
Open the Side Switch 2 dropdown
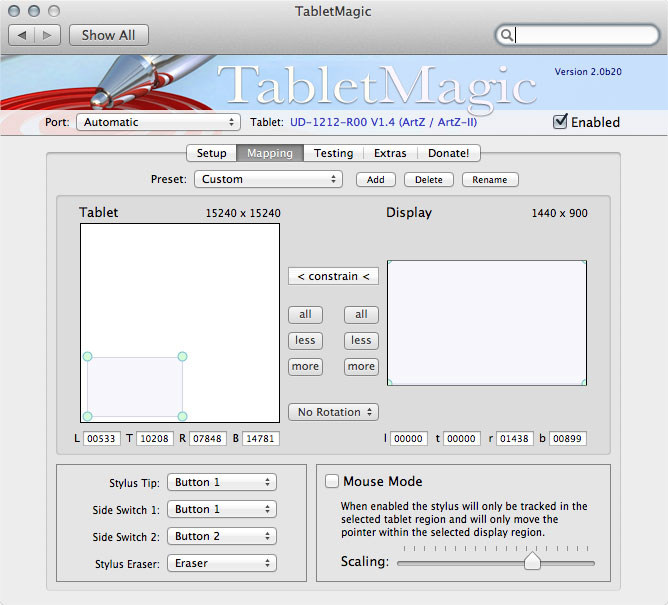coord(222,536)
